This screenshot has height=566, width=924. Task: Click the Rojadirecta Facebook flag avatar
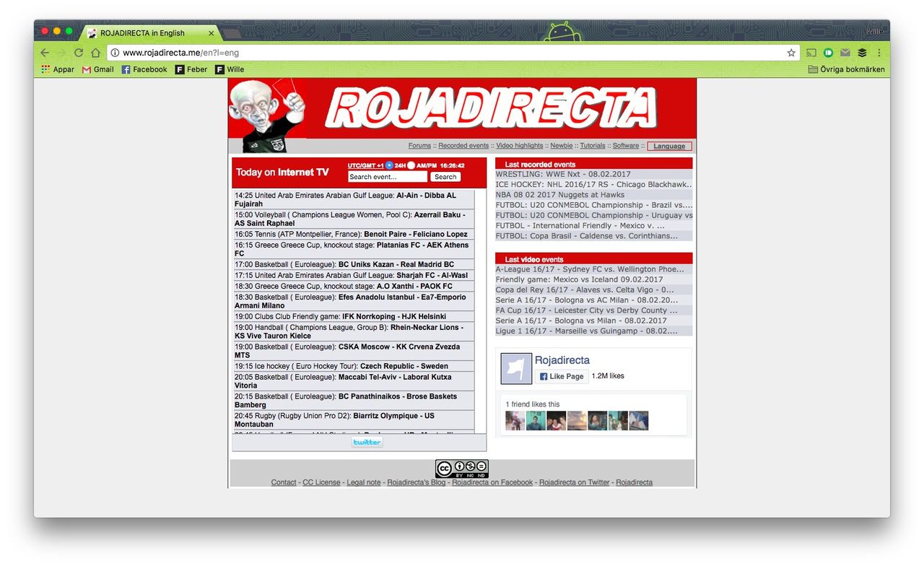(516, 369)
